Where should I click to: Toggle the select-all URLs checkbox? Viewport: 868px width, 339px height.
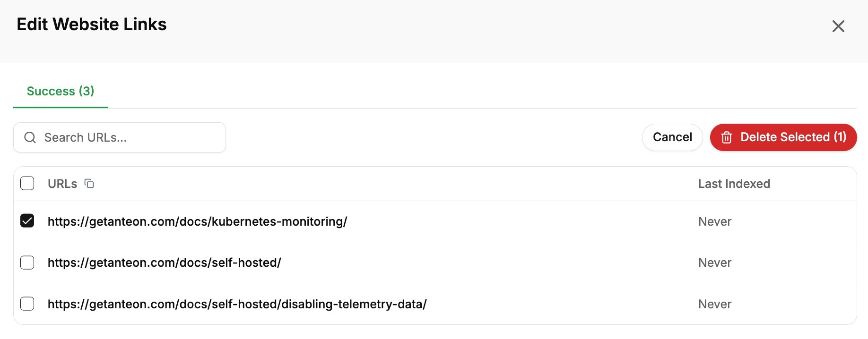pos(27,183)
